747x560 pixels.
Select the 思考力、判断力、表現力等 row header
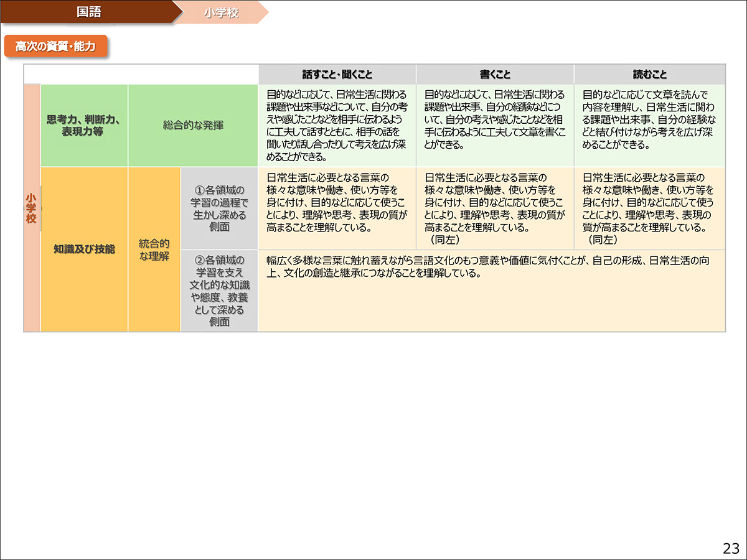tap(84, 125)
